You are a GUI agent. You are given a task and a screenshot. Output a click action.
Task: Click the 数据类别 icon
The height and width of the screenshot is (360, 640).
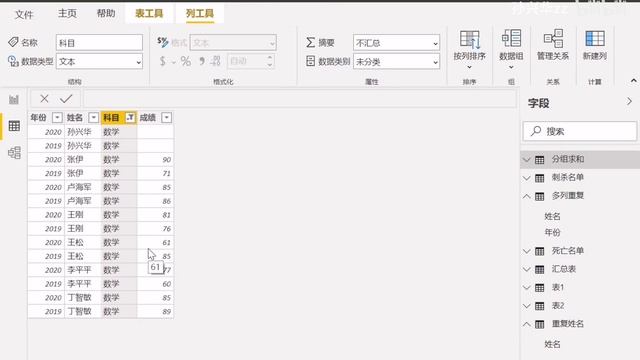coord(311,61)
